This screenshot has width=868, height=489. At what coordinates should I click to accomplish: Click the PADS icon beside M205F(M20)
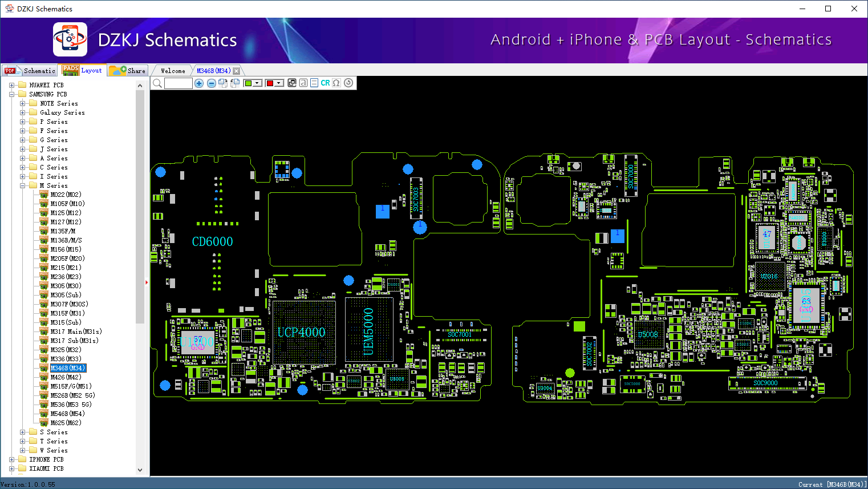click(x=44, y=258)
